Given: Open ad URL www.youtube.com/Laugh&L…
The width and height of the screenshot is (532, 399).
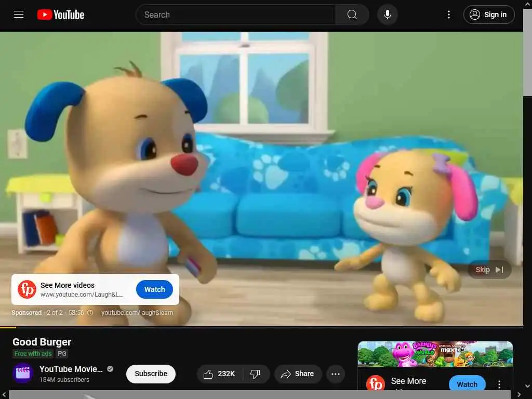Looking at the screenshot, I should [x=82, y=295].
